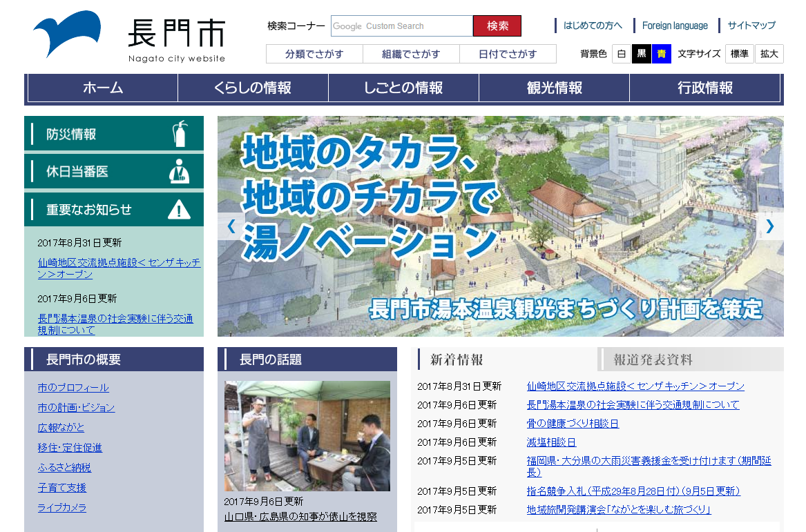Set font size to standard (標準)
The width and height of the screenshot is (806, 532).
tap(739, 54)
